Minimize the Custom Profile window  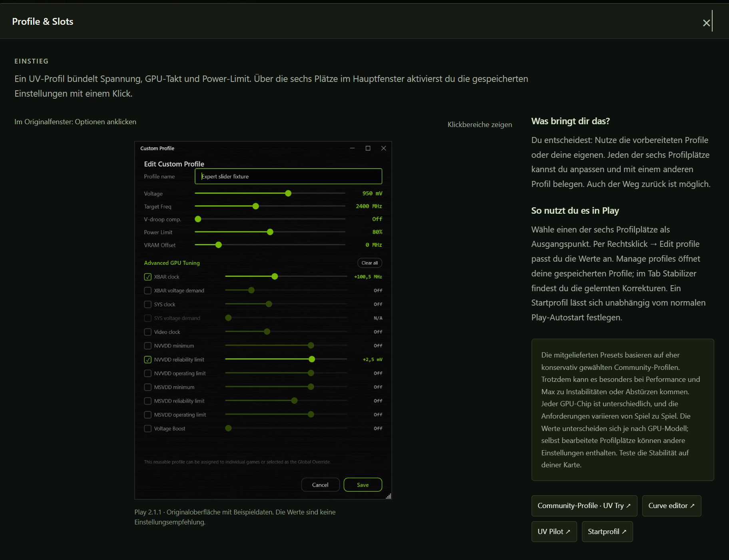tap(352, 148)
